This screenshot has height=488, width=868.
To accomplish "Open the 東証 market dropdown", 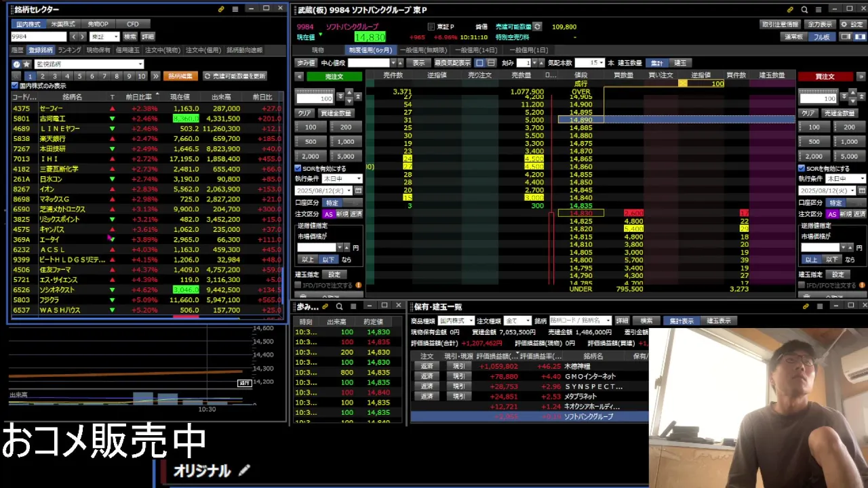I will 104,37.
